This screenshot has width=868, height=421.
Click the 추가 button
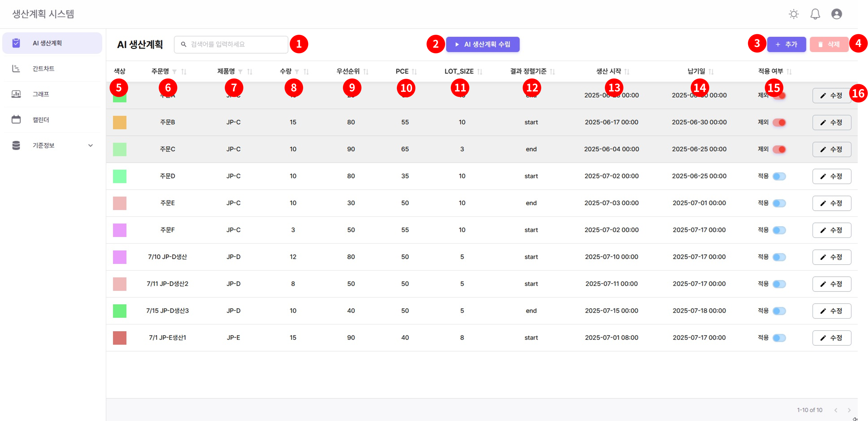point(786,44)
